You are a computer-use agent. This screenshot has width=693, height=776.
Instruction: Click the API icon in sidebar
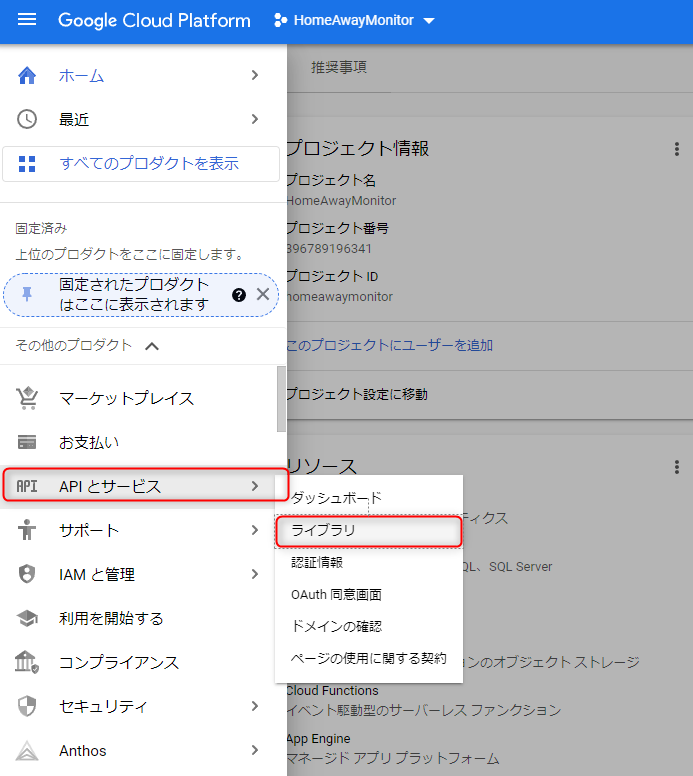coord(27,486)
